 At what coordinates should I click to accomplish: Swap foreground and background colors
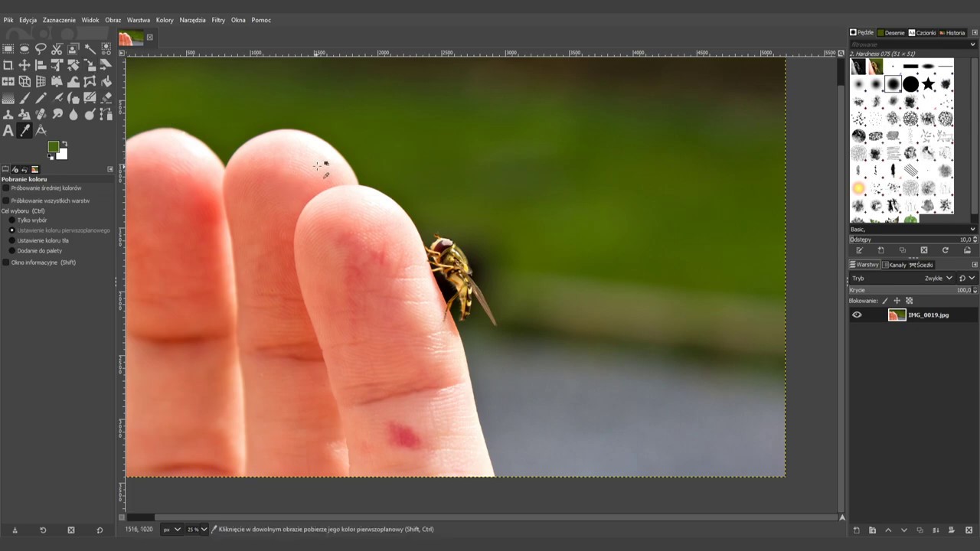64,143
